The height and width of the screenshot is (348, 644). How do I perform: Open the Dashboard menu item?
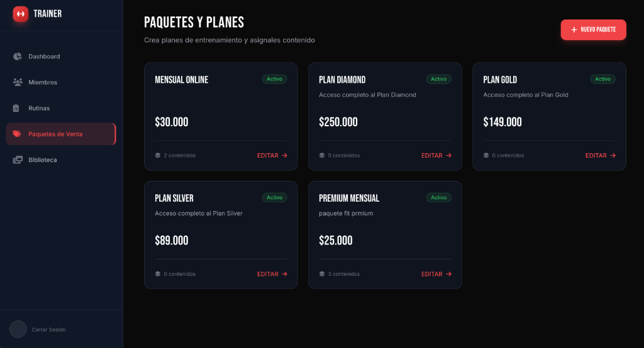44,57
